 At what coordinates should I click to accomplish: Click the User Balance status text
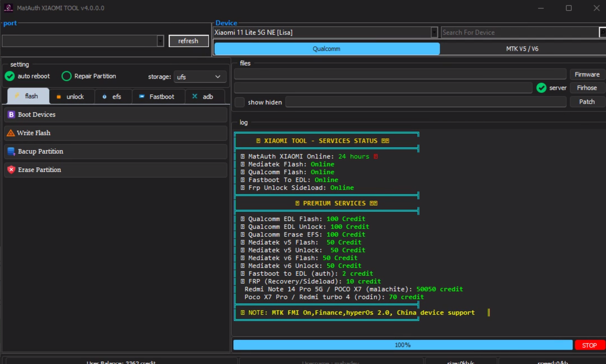(x=121, y=362)
